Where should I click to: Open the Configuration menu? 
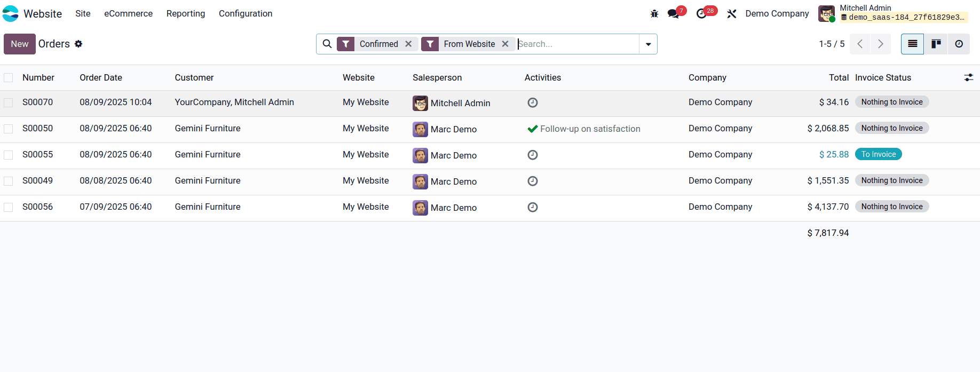click(x=246, y=13)
